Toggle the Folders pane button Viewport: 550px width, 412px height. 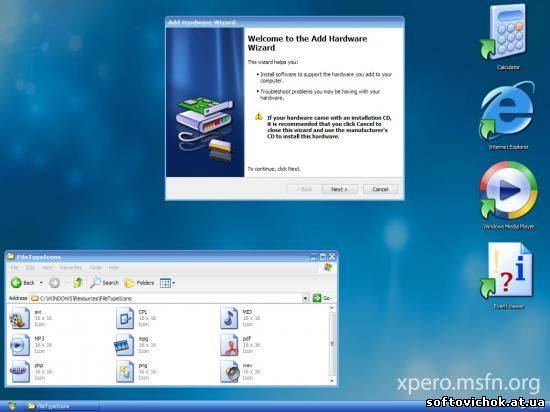tap(139, 283)
